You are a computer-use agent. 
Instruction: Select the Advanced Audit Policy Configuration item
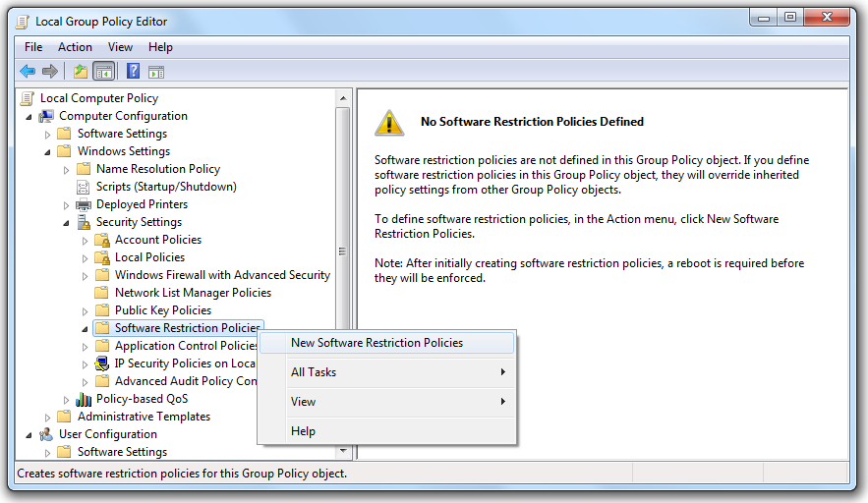[x=186, y=381]
